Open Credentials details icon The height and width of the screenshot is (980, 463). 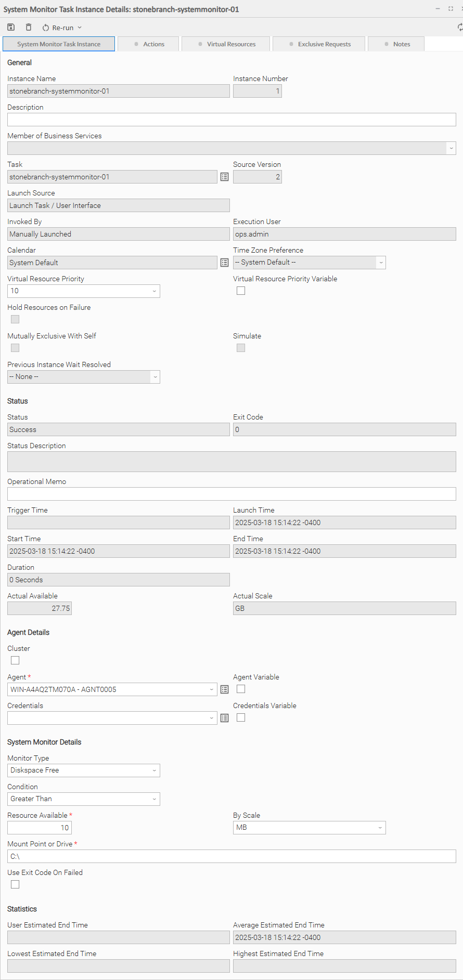pyautogui.click(x=224, y=718)
